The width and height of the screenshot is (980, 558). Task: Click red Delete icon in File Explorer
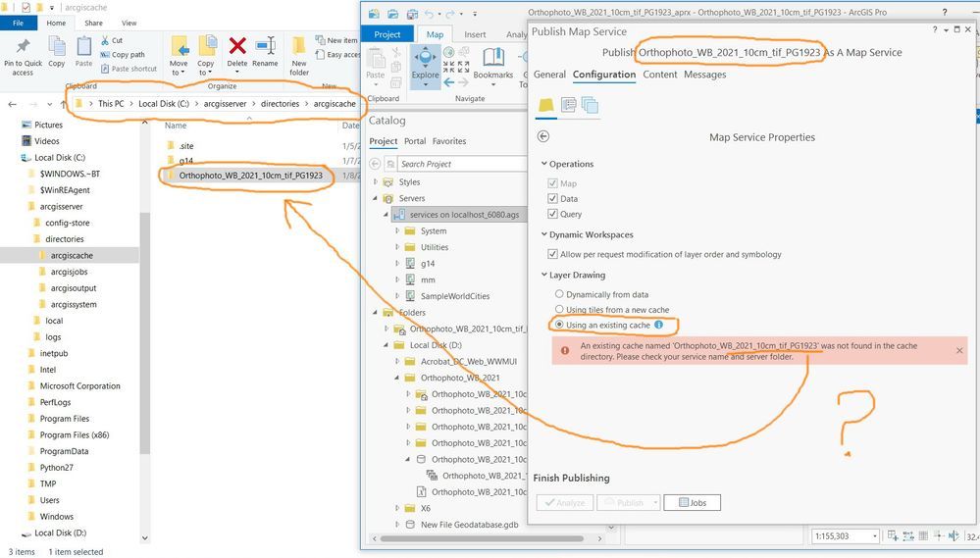click(x=237, y=46)
